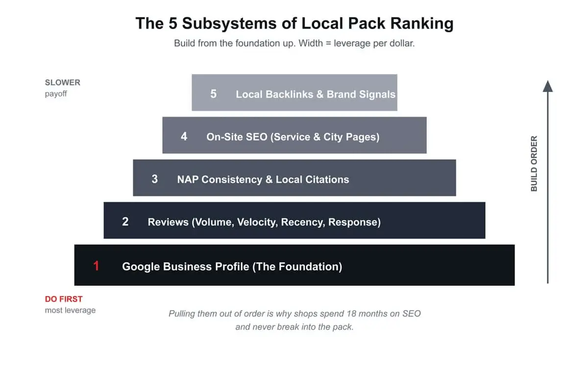This screenshot has width=588, height=368.
Task: Select the subtitle 'Build from the foundation up'
Action: [x=235, y=43]
